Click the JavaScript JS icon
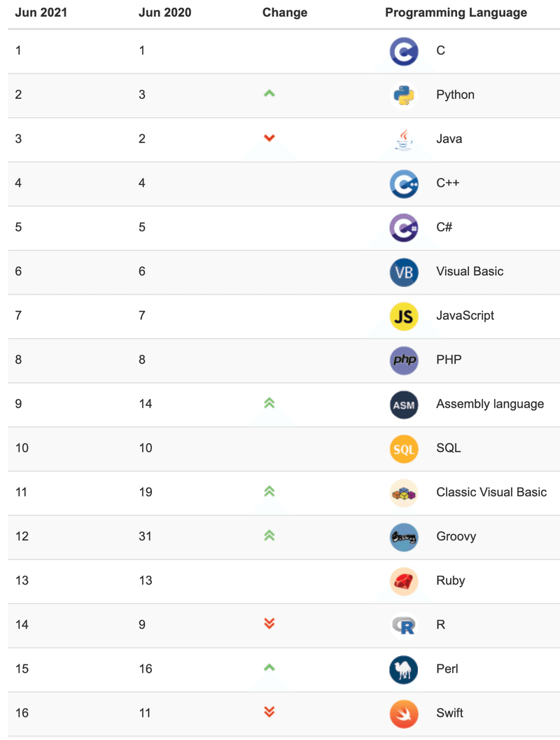This screenshot has width=560, height=740. tap(404, 316)
